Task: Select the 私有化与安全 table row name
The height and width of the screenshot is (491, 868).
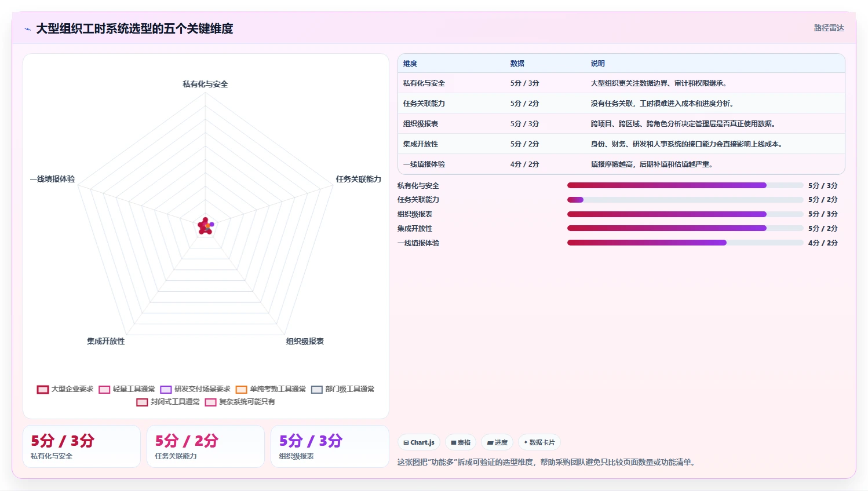Action: 424,83
